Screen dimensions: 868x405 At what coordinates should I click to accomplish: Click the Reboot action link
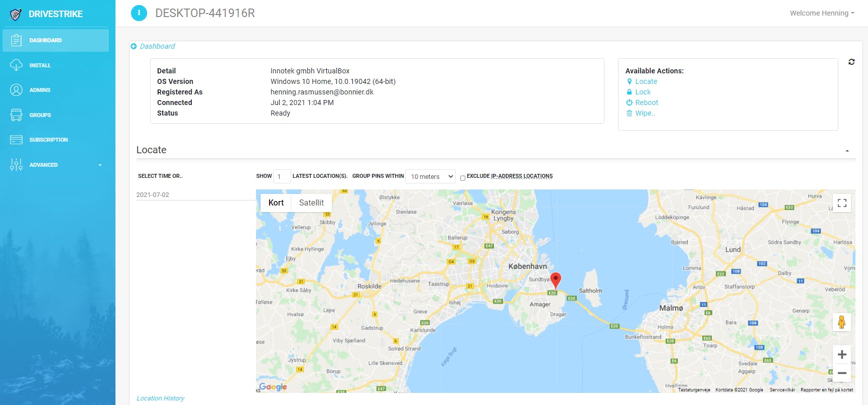[647, 103]
